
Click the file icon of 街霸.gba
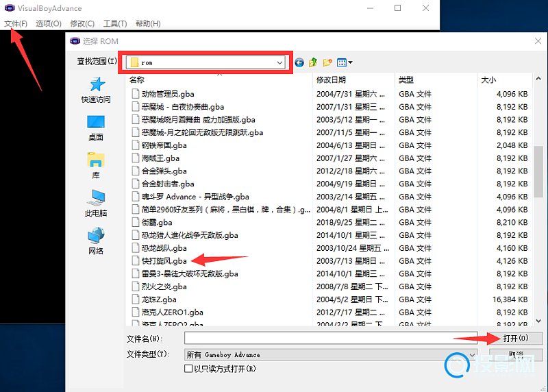click(136, 222)
